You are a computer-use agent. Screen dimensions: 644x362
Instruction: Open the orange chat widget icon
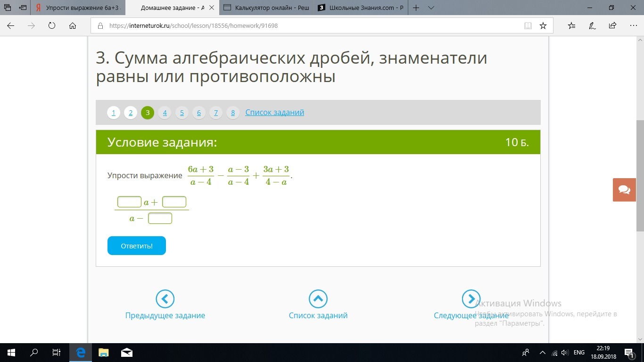[625, 190]
